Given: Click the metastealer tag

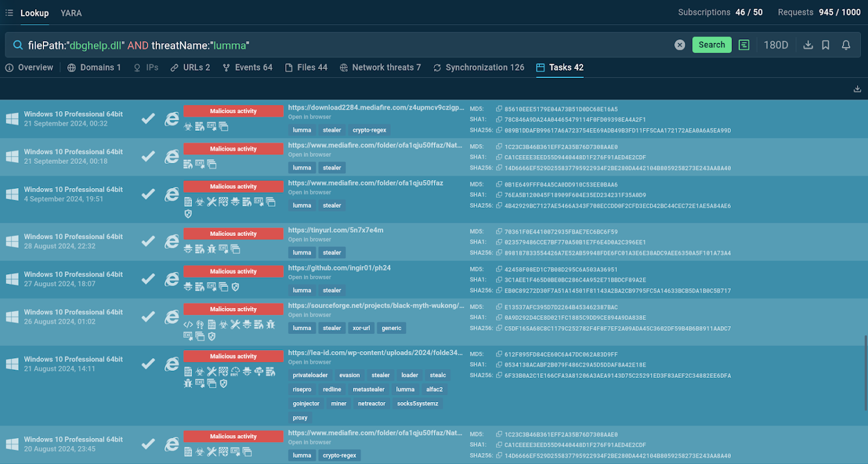Looking at the screenshot, I should 369,389.
